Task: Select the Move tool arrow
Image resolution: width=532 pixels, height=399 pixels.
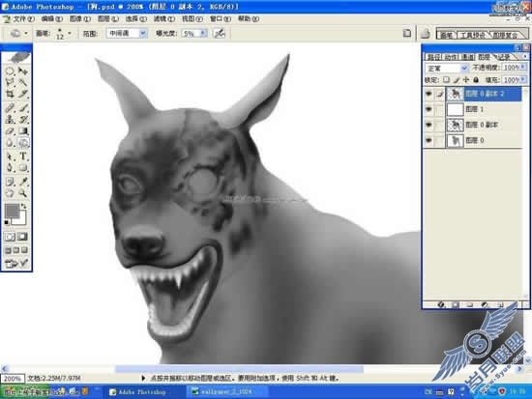Action: [x=23, y=71]
